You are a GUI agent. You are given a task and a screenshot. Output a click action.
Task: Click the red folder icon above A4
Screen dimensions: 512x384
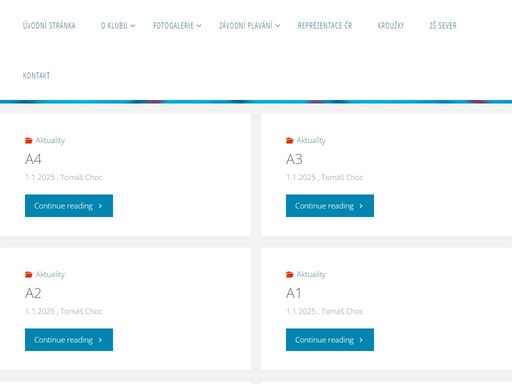tap(29, 140)
